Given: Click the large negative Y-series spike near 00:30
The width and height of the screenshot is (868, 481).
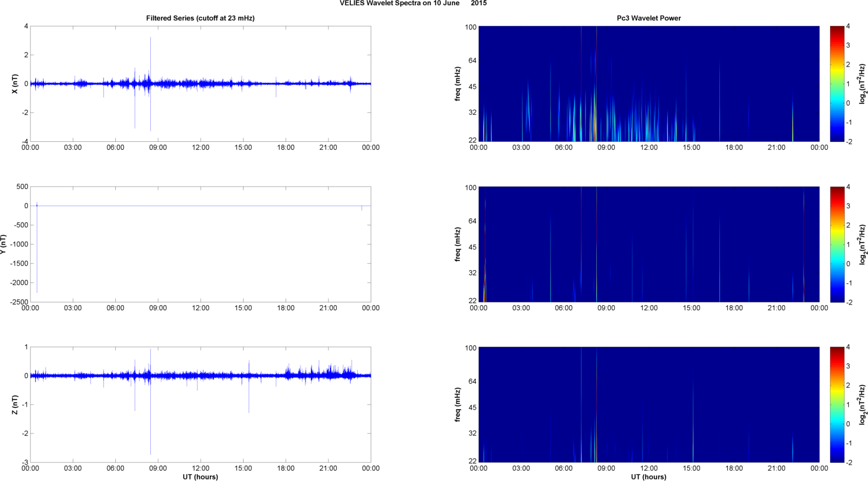Looking at the screenshot, I should click(x=37, y=249).
